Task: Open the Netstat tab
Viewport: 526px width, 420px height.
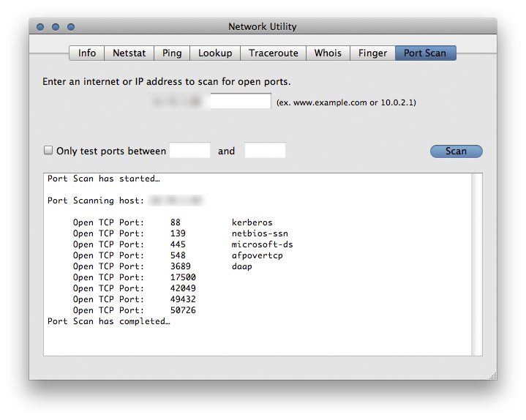Action: pyautogui.click(x=129, y=53)
